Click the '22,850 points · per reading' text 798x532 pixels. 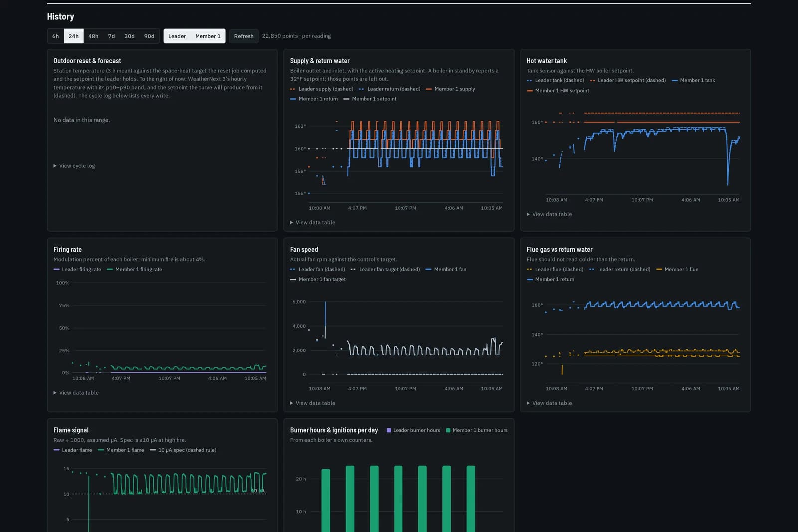click(x=296, y=36)
